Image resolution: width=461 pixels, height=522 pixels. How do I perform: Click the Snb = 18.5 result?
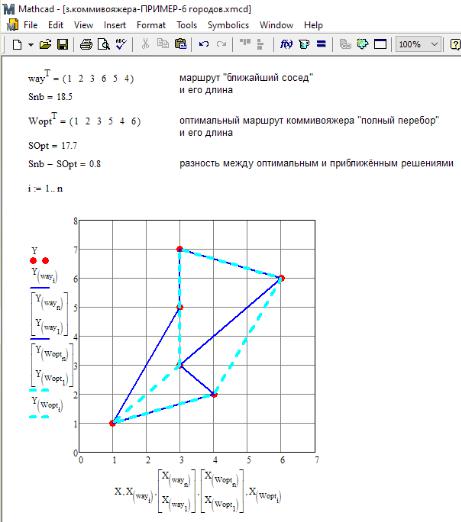coord(50,97)
